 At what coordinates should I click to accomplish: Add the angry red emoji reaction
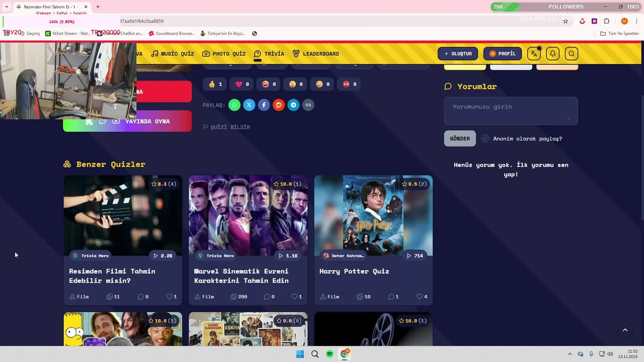350,84
